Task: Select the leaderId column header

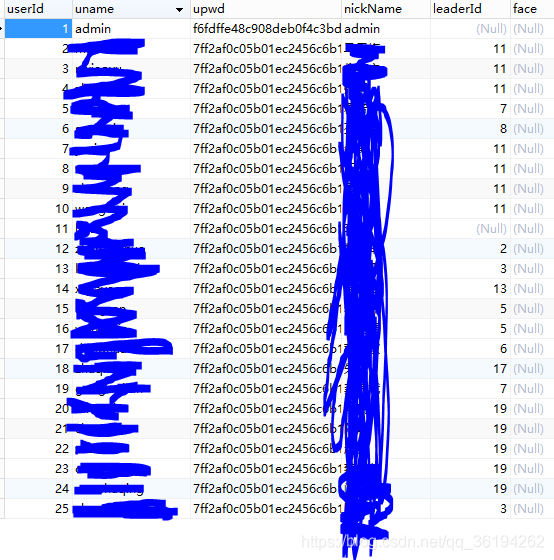Action: tap(470, 9)
